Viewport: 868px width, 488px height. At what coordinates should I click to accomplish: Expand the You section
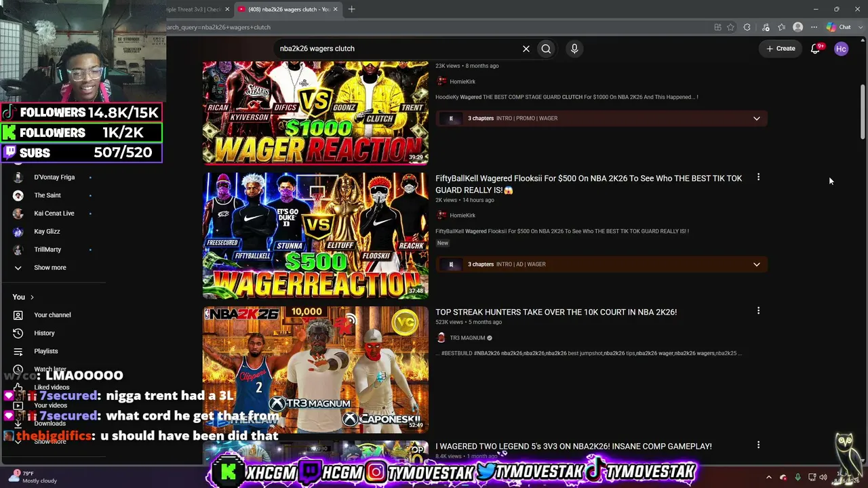pos(23,297)
